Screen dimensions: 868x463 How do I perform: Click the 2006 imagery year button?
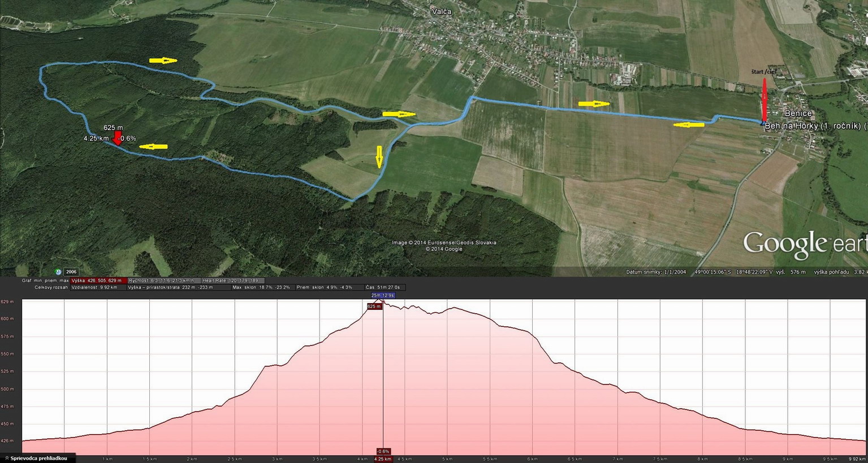click(x=71, y=272)
